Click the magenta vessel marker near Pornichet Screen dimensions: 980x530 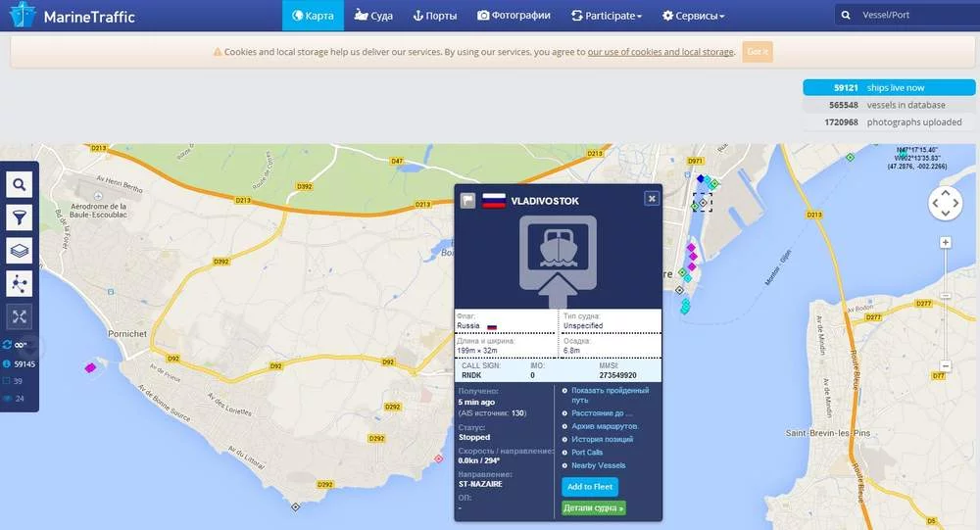click(90, 367)
